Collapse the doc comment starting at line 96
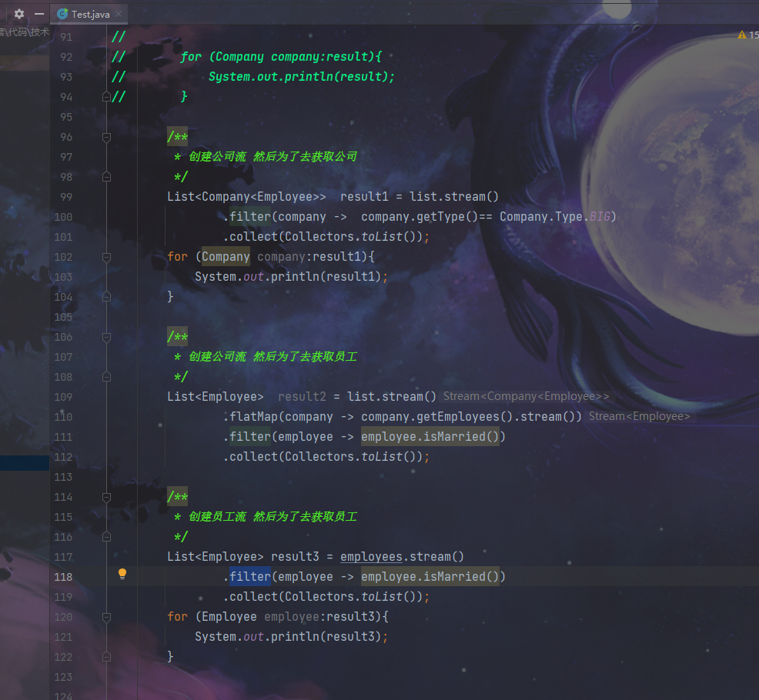The image size is (759, 700). [x=106, y=138]
